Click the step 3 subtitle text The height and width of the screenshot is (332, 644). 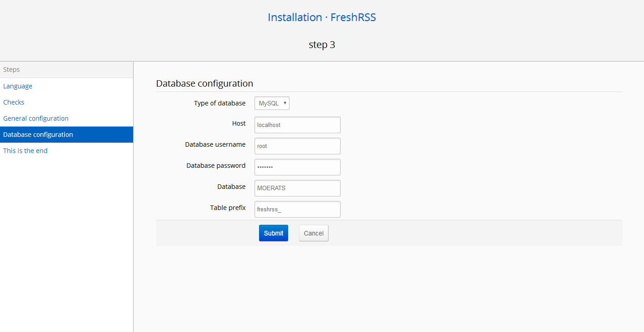tap(322, 45)
